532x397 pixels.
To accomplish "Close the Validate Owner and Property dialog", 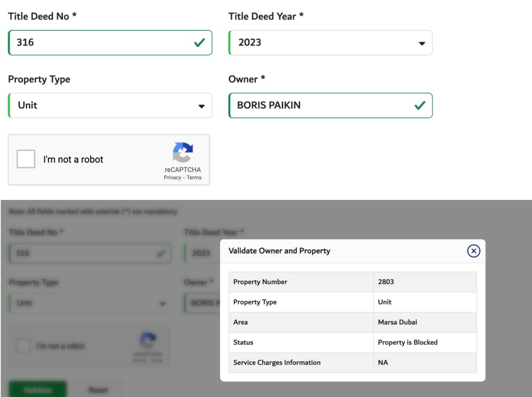I will point(473,251).
